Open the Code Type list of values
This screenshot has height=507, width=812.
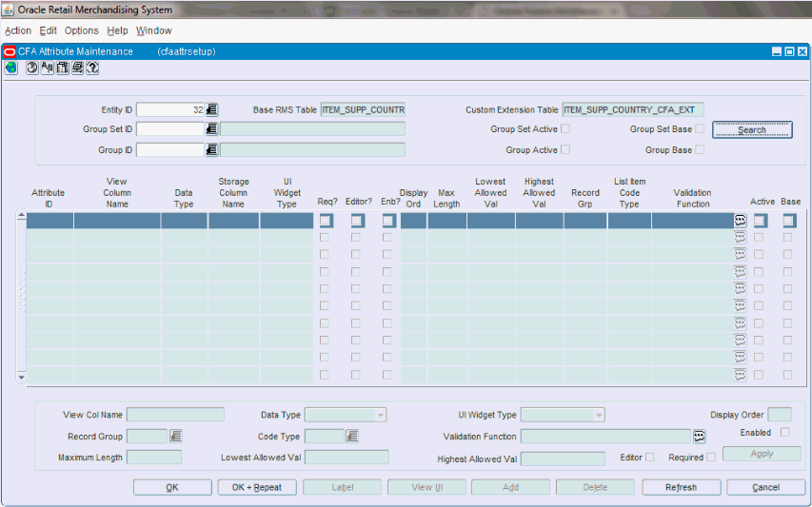[352, 436]
